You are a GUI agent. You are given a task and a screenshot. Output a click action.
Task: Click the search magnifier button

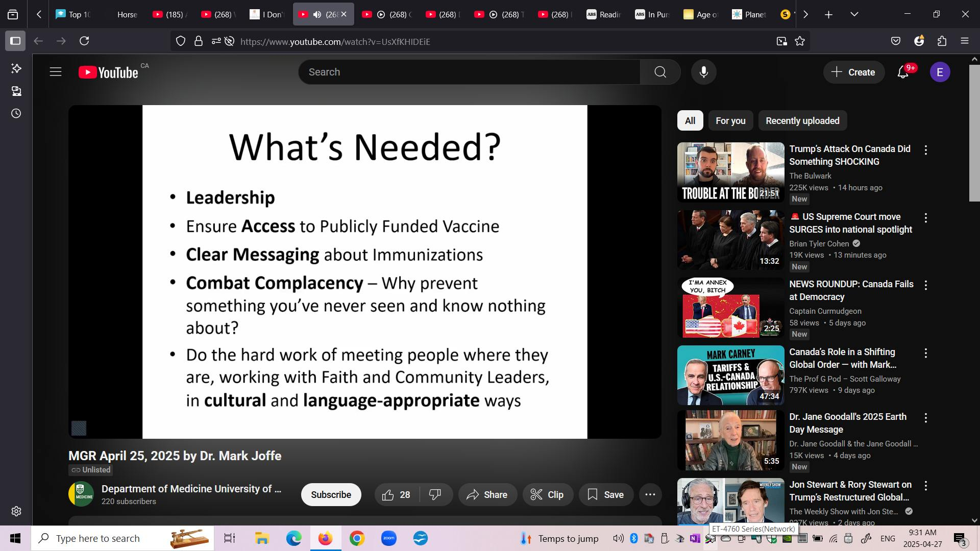(x=660, y=72)
